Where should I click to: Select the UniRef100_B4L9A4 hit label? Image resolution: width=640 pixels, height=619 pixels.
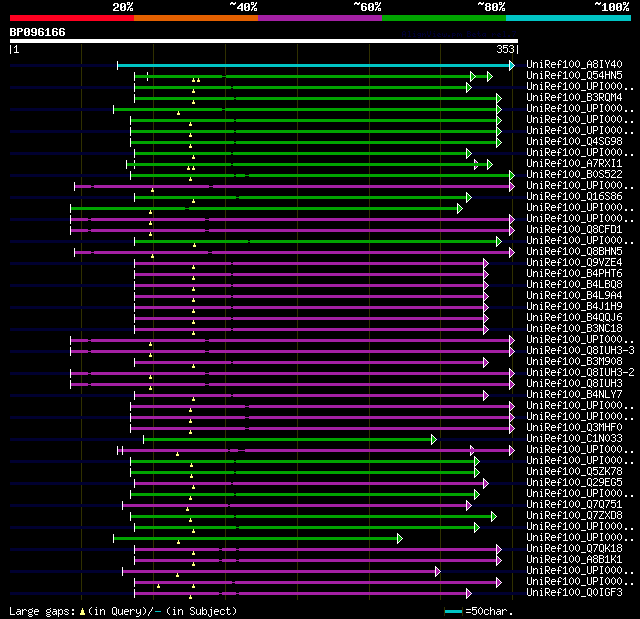point(574,296)
